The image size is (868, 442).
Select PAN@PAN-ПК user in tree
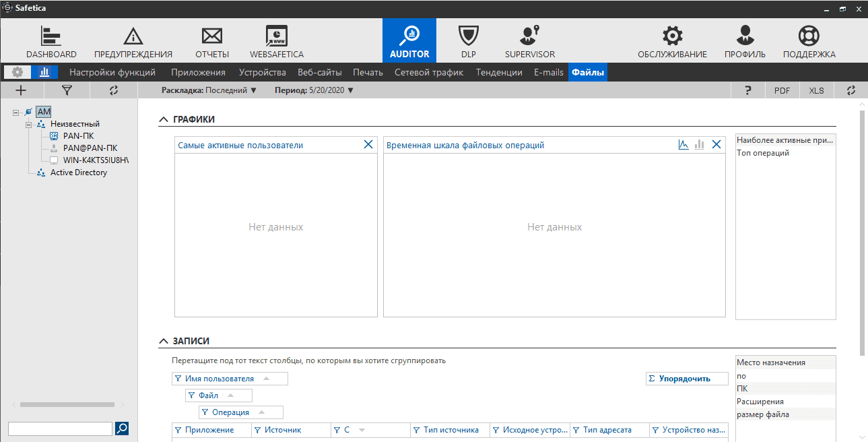click(90, 148)
